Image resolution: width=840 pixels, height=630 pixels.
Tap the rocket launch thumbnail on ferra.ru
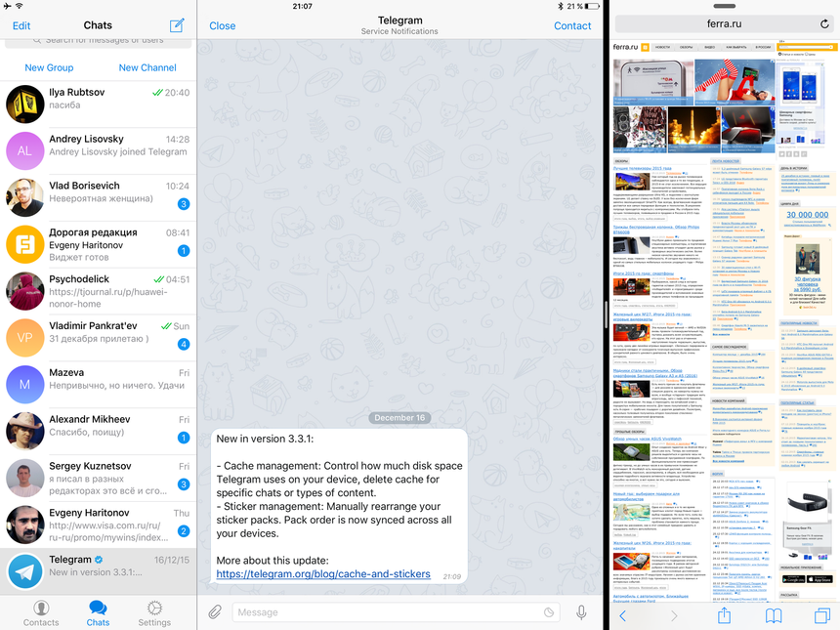pos(693,129)
